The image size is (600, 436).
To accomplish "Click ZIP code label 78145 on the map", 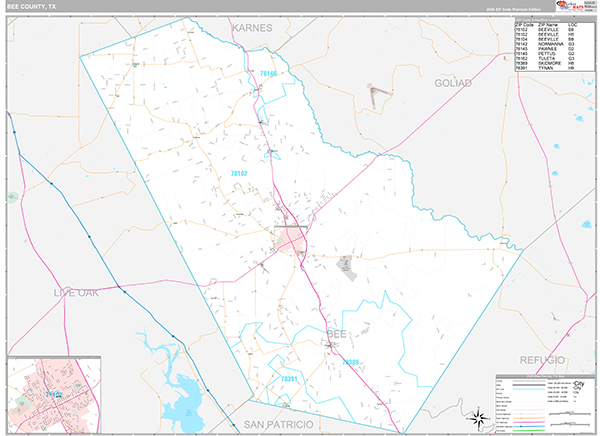I will click(x=268, y=73).
